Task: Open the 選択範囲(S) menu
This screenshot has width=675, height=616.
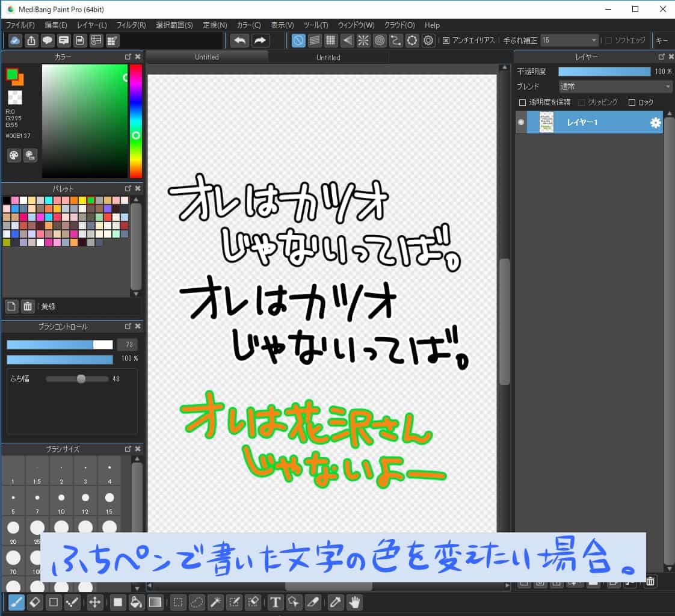Action: tap(174, 25)
